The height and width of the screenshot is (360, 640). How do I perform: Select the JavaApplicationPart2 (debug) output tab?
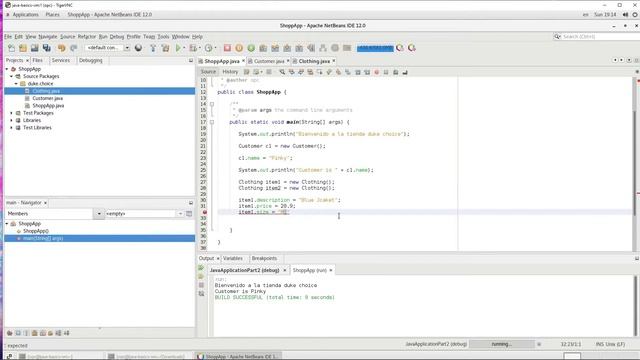tap(244, 270)
